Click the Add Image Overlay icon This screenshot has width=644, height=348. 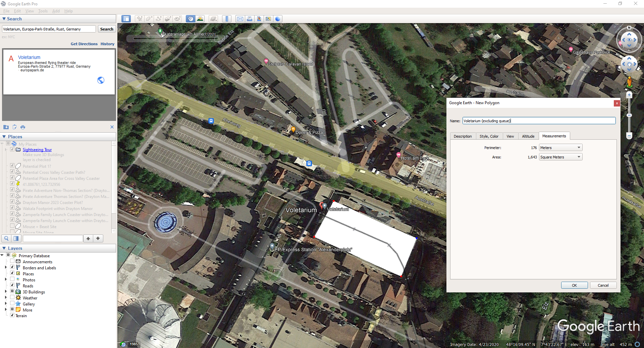coord(168,19)
